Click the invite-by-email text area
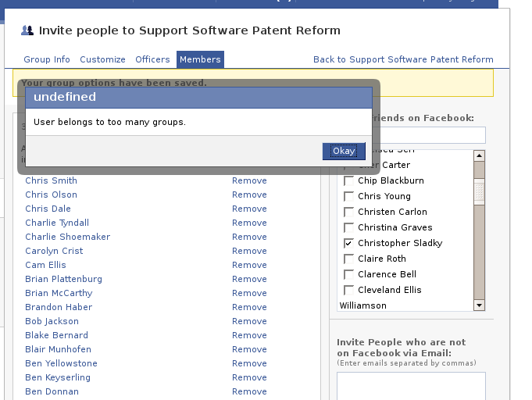532x400 pixels. [x=411, y=386]
